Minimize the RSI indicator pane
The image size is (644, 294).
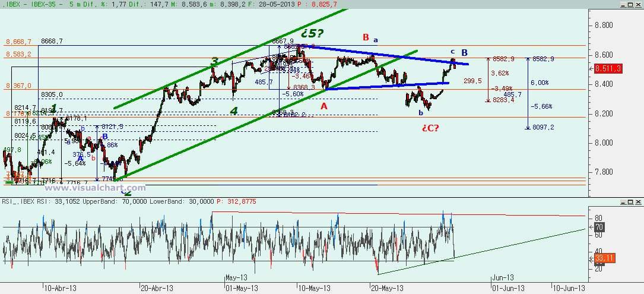623,201
